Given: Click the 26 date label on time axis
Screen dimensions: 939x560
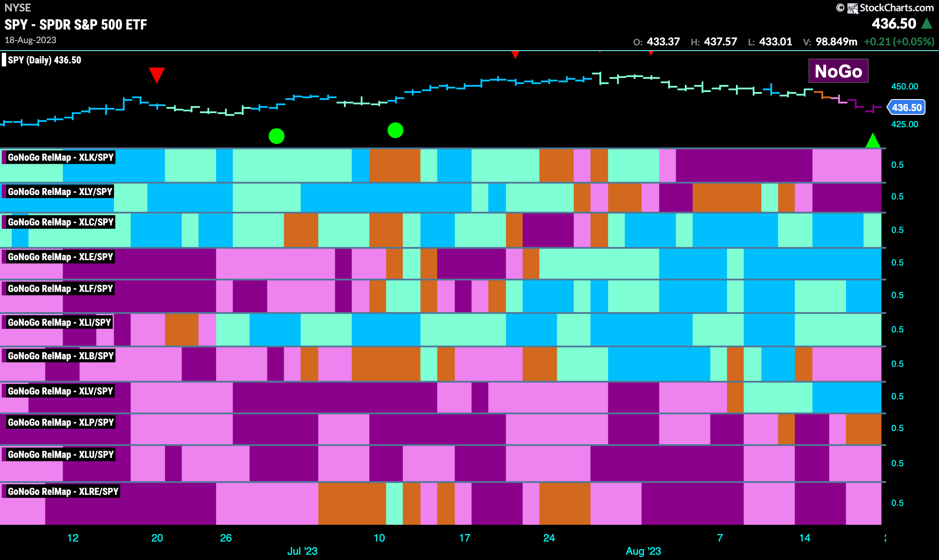Looking at the screenshot, I should pos(226,538).
